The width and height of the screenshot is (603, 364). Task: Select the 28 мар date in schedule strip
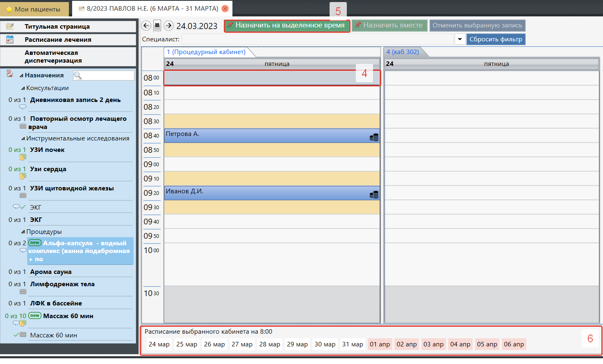(270, 344)
